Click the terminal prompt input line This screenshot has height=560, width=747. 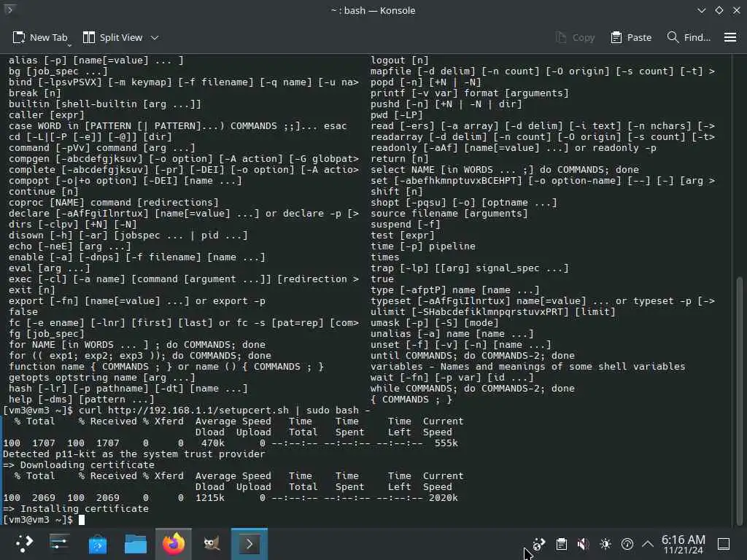click(x=44, y=519)
